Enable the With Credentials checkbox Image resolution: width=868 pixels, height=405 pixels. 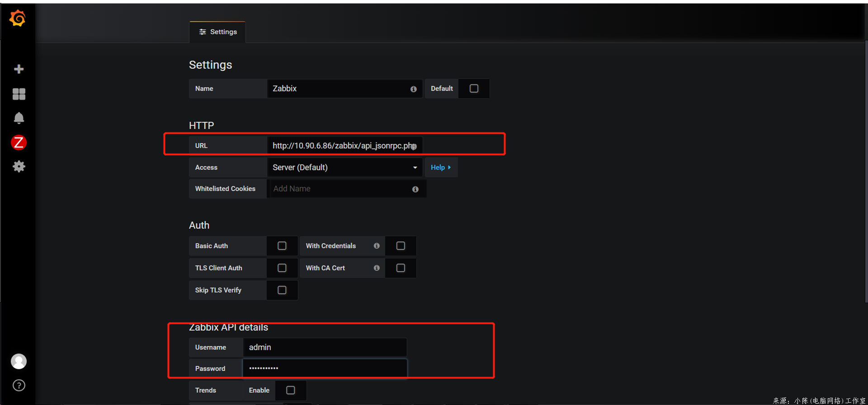click(401, 245)
